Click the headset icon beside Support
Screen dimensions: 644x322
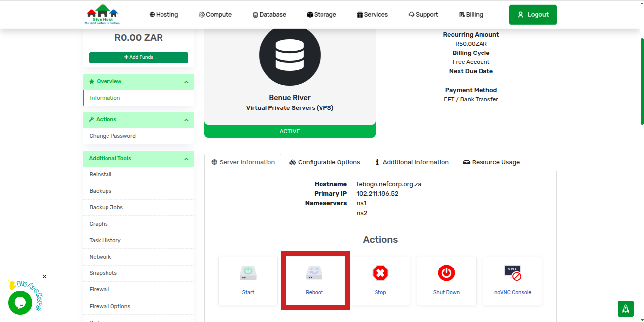[x=411, y=15]
